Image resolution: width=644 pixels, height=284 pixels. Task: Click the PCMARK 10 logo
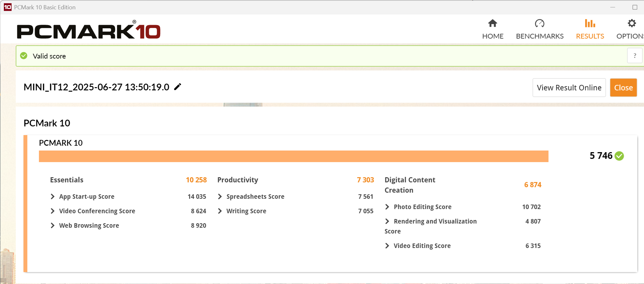88,30
